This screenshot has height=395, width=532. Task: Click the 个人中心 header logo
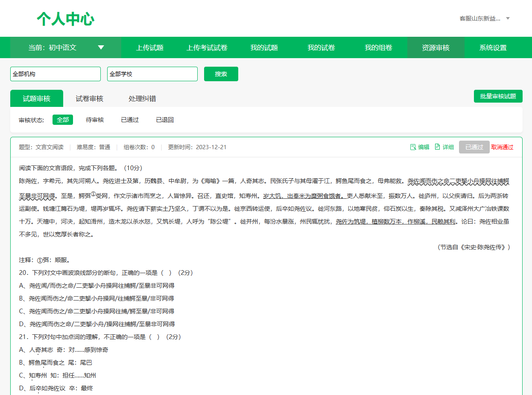pyautogui.click(x=65, y=18)
